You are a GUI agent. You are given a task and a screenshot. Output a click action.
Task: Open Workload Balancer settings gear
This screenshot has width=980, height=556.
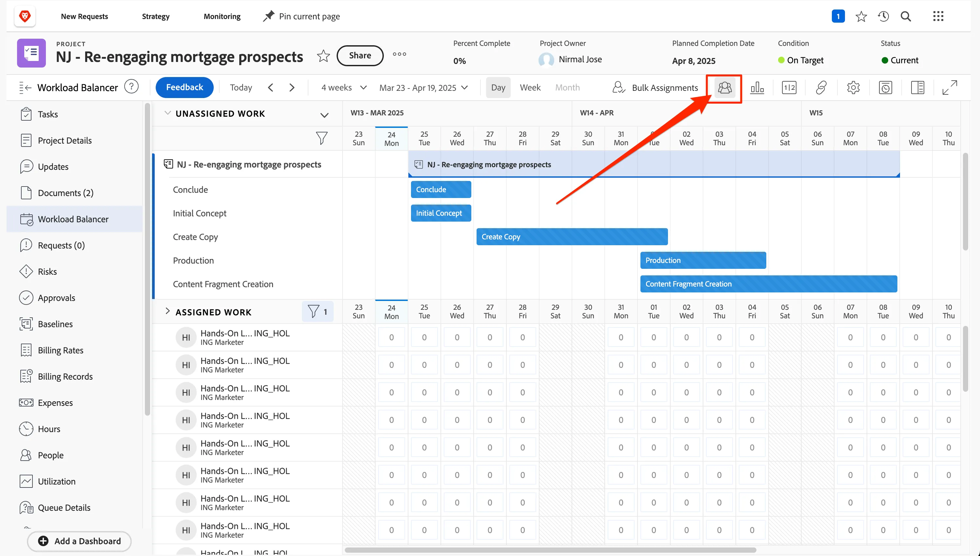853,88
